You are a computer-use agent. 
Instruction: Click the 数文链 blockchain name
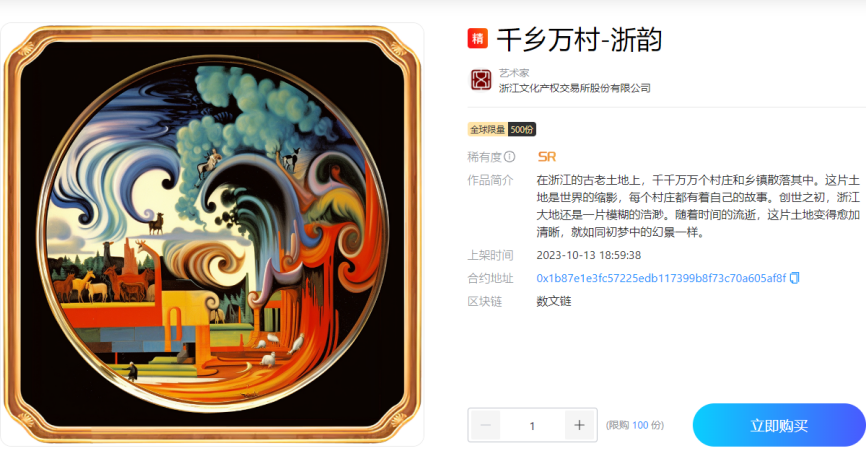(554, 301)
